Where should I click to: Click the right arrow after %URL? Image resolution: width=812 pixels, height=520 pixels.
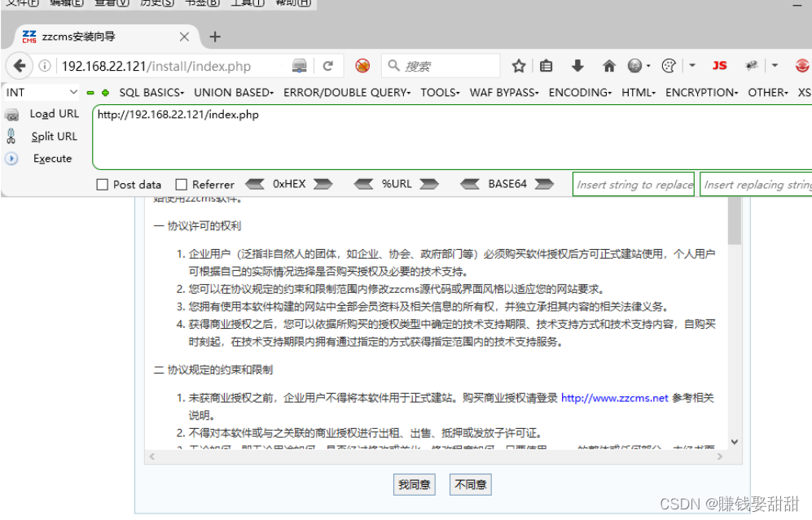(x=429, y=184)
